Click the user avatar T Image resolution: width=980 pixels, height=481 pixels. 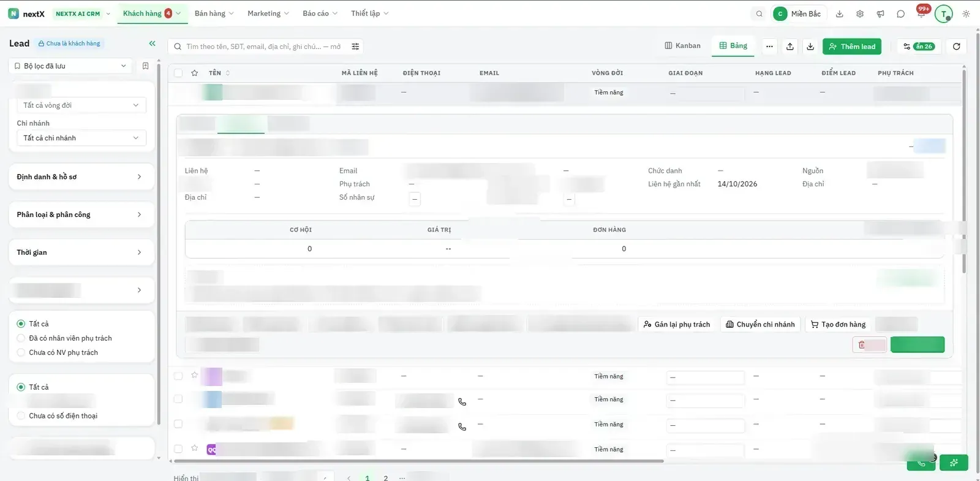943,13
